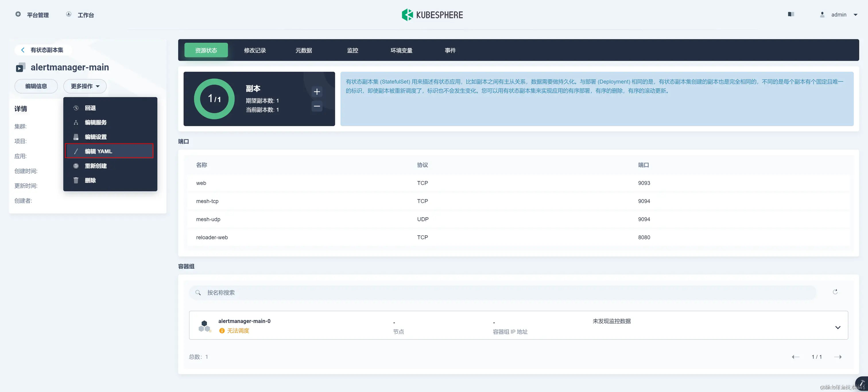Click the back arrow to stateful sets
This screenshot has width=868, height=392.
coord(23,50)
